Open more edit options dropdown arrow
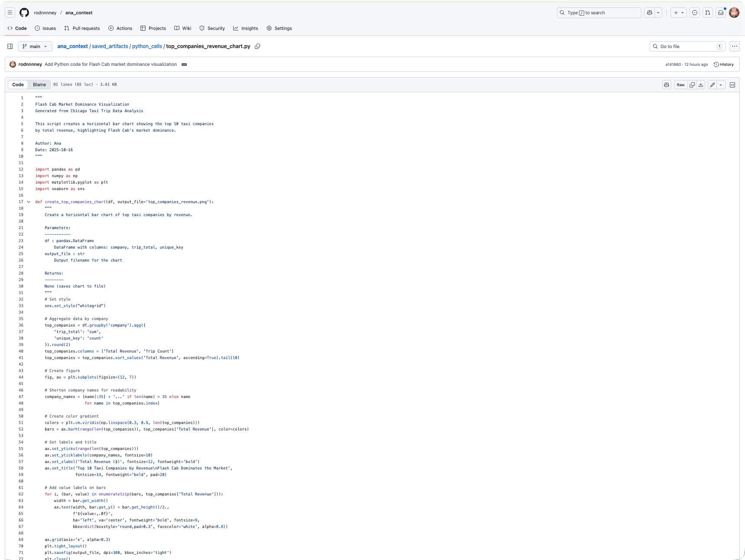The image size is (745, 560). coord(721,85)
